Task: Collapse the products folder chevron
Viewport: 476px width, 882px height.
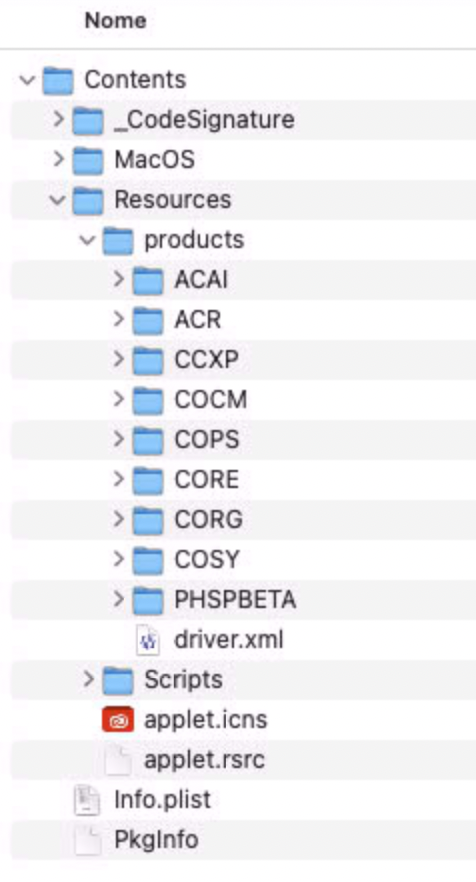Action: (x=87, y=240)
